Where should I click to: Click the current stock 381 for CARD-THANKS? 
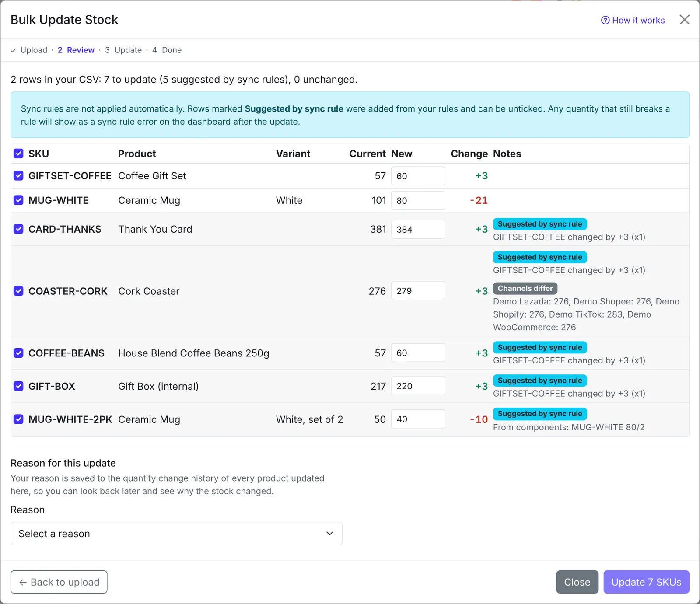[378, 229]
